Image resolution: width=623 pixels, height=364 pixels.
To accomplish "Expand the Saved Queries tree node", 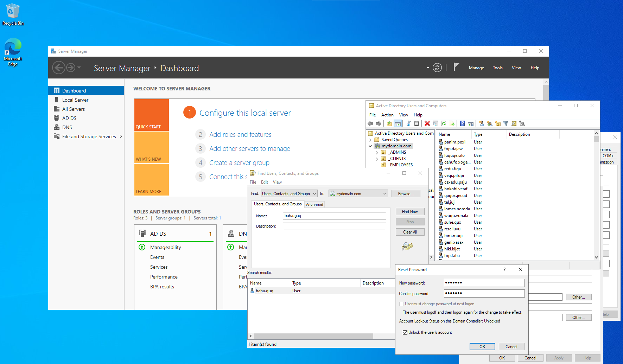I will point(370,140).
